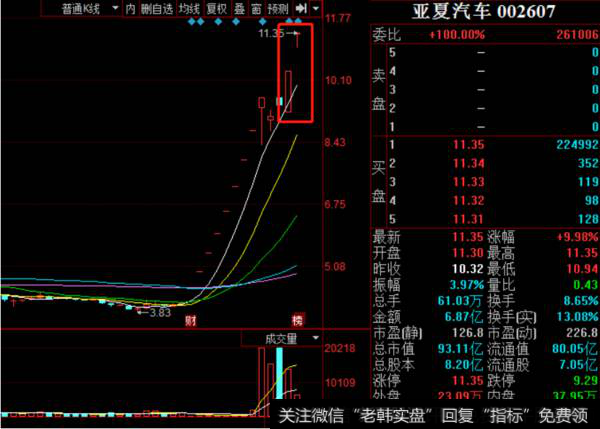Click the 流通股 value 7.05亿
The height and width of the screenshot is (429, 600).
578,365
